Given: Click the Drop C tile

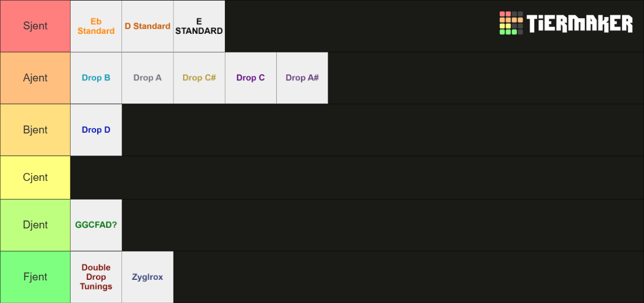Looking at the screenshot, I should (250, 78).
